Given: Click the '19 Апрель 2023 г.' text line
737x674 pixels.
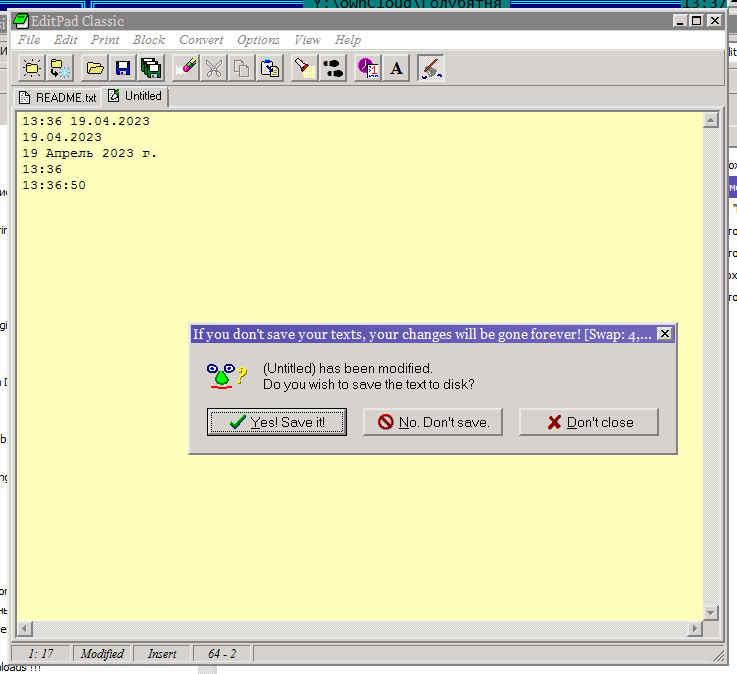Looking at the screenshot, I should 89,153.
